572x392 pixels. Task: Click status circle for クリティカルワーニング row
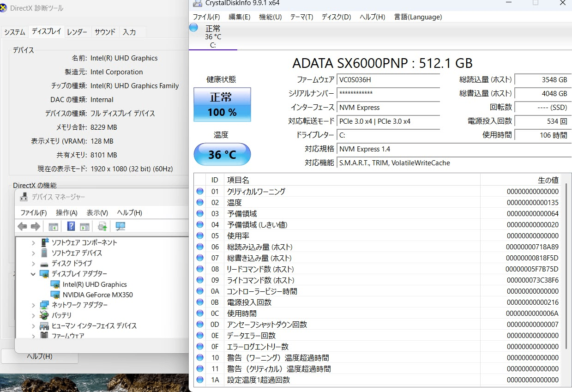200,191
